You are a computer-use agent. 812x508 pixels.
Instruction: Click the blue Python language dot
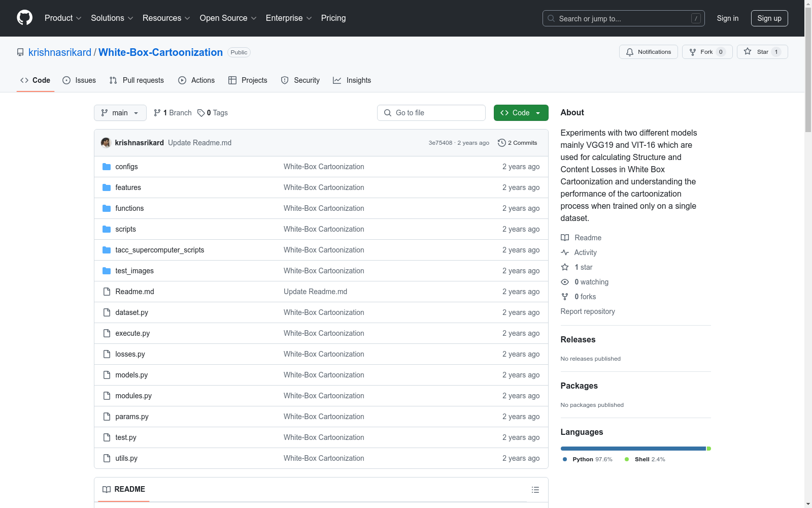(x=565, y=459)
